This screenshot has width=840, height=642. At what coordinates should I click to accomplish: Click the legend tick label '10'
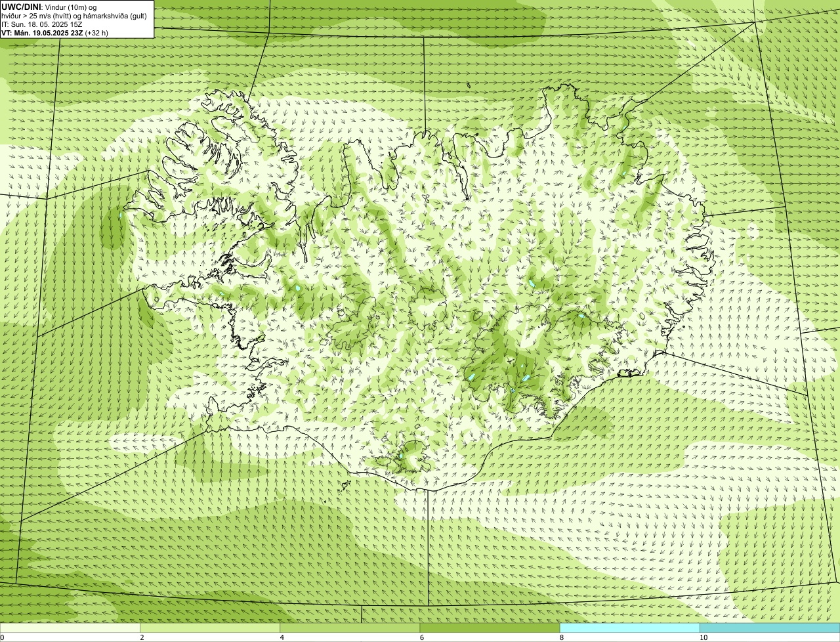pyautogui.click(x=703, y=637)
